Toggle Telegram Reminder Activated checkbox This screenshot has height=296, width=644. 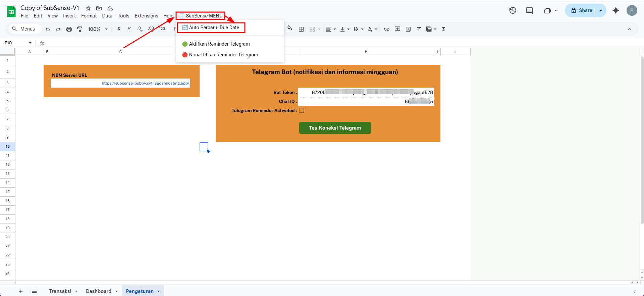[x=302, y=110]
